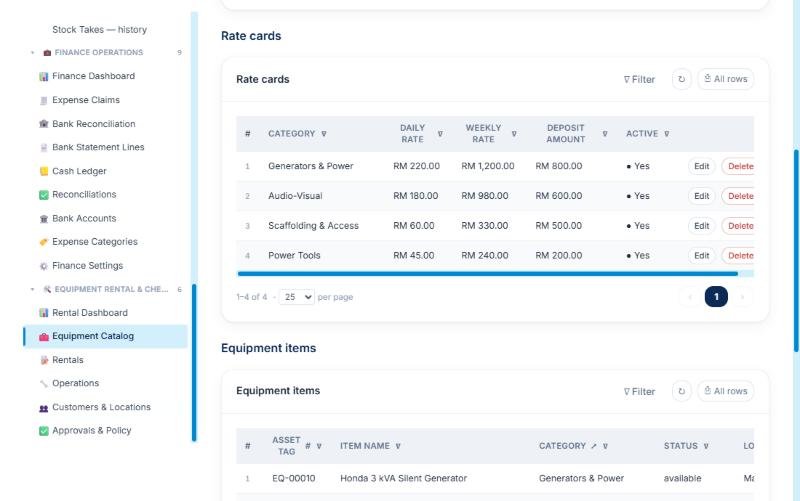Click the Expense Categories tag icon

44,242
